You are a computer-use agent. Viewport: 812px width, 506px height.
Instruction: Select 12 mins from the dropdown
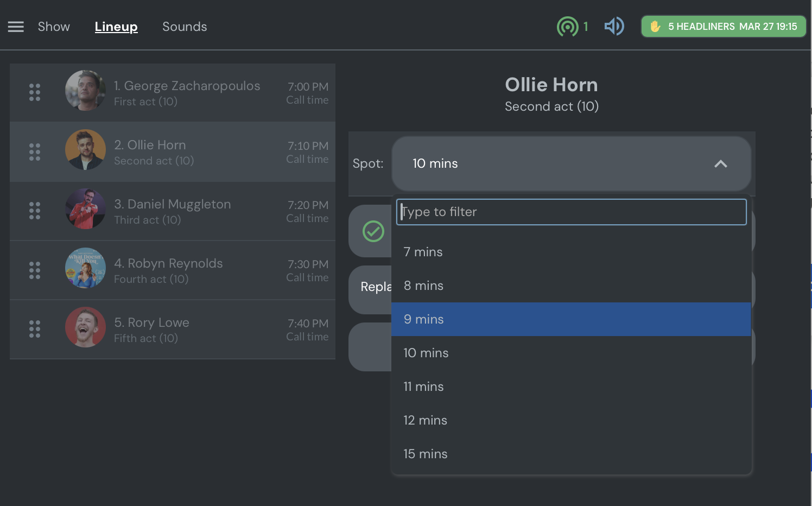click(571, 420)
